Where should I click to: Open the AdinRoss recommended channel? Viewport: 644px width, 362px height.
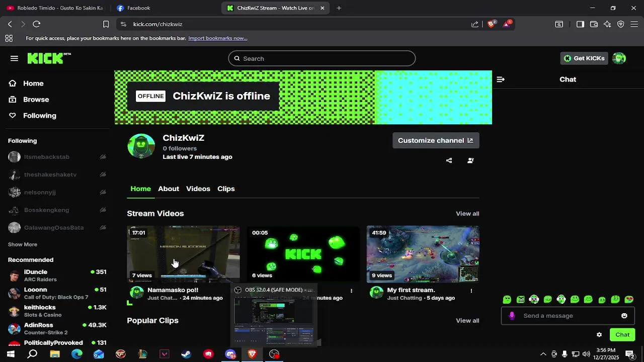click(x=57, y=329)
